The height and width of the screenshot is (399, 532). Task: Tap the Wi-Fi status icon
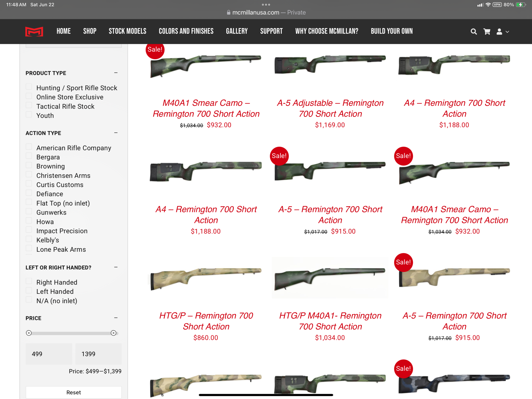coord(488,5)
